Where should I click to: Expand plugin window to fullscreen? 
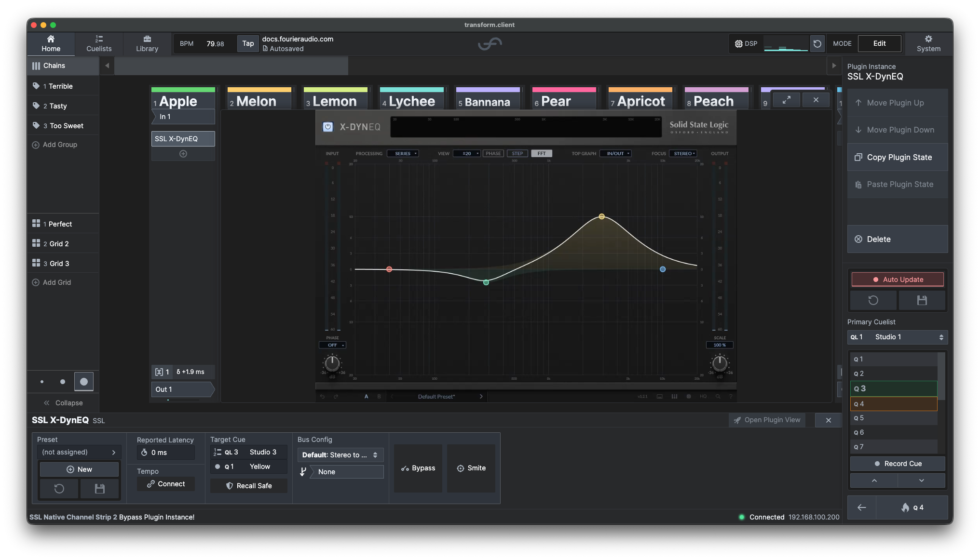[x=786, y=100]
